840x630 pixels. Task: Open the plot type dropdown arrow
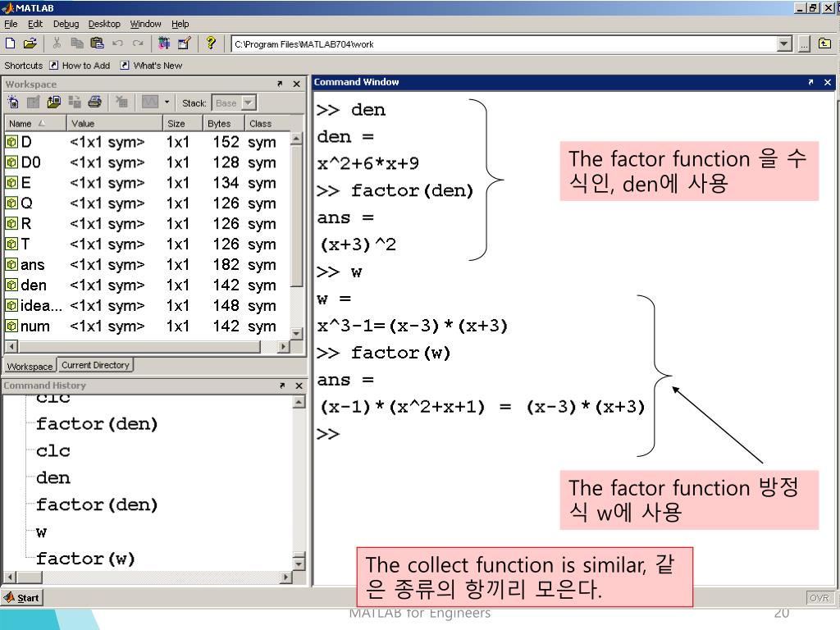pyautogui.click(x=167, y=102)
